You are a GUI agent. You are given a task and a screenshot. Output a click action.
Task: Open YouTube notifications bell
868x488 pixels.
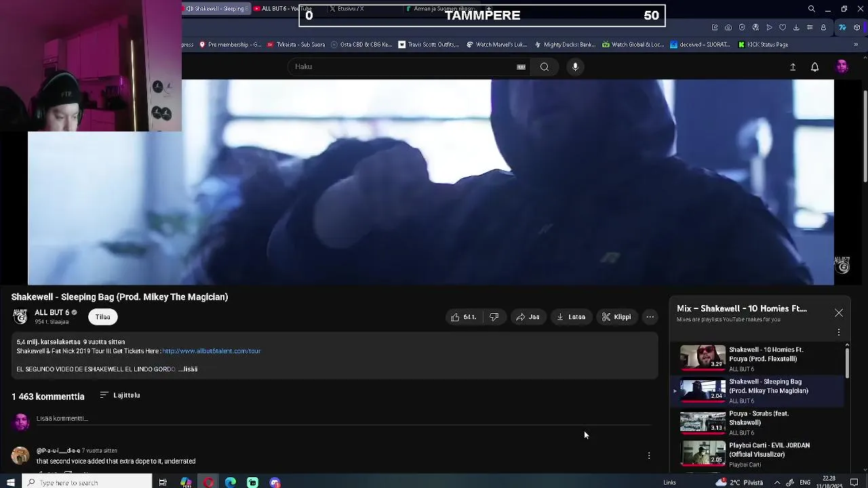click(814, 66)
